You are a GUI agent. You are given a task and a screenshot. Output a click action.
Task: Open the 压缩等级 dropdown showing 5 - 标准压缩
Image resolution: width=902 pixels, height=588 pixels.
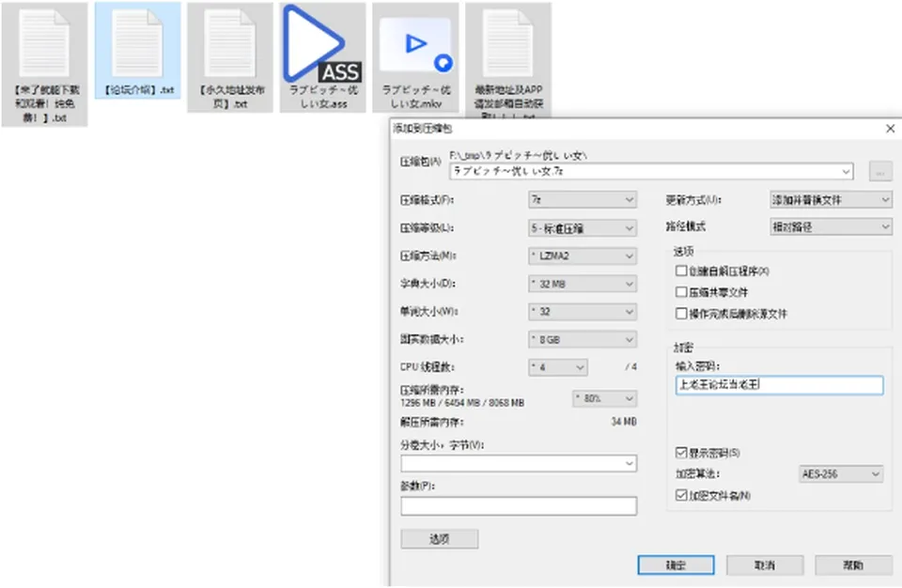[583, 228]
